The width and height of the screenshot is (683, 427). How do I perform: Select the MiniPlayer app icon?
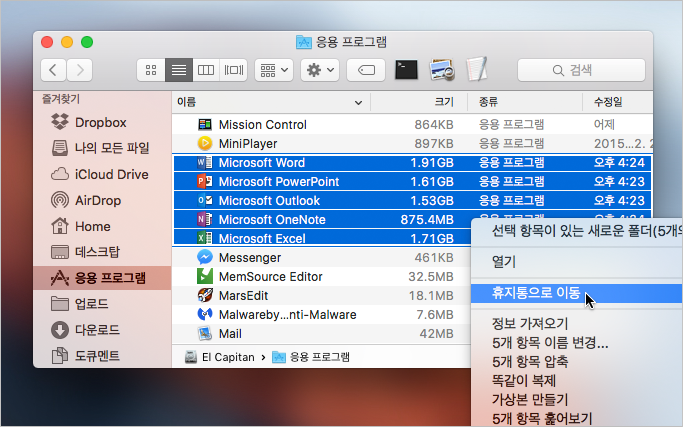click(x=205, y=143)
